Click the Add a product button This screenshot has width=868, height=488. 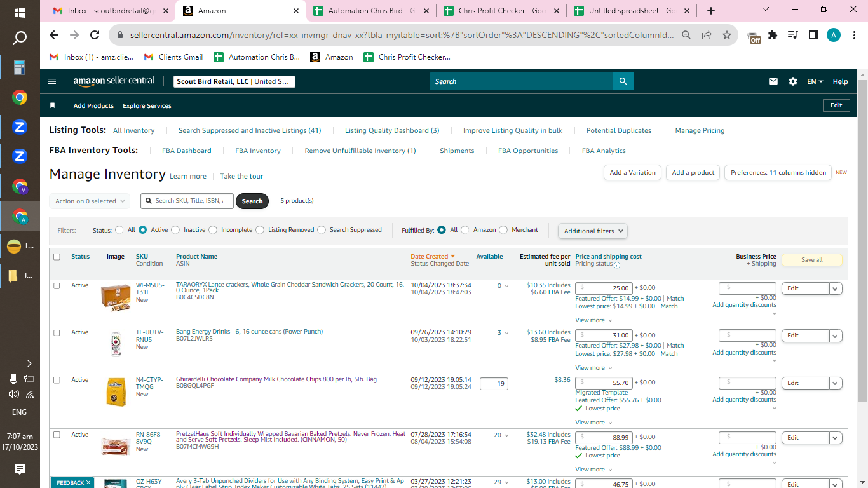coord(693,173)
